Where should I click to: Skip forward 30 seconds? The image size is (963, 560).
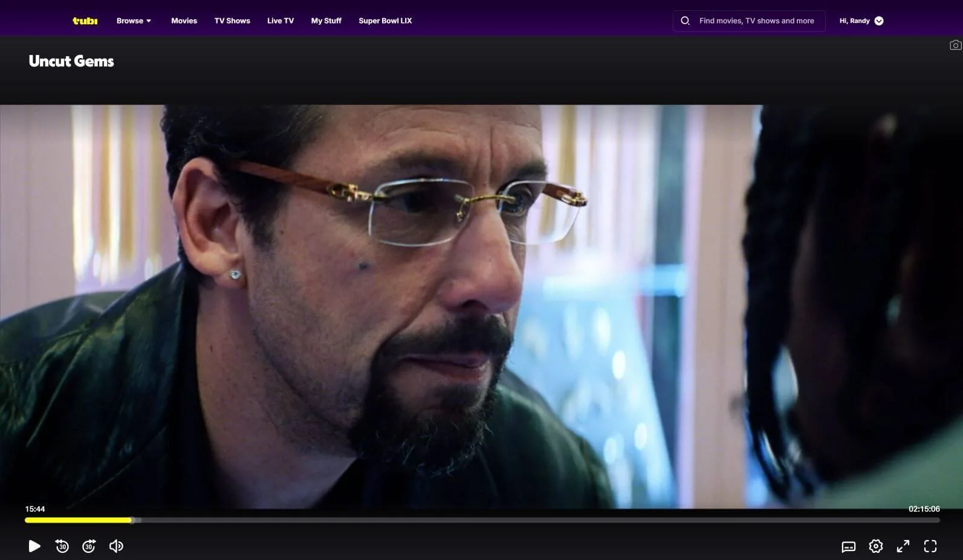89,546
